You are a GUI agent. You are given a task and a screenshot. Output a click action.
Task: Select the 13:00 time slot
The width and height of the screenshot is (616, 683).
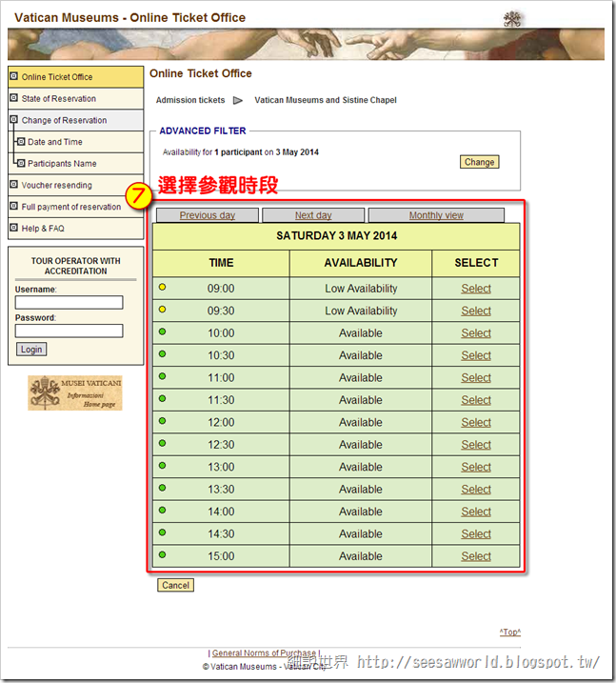pos(476,467)
